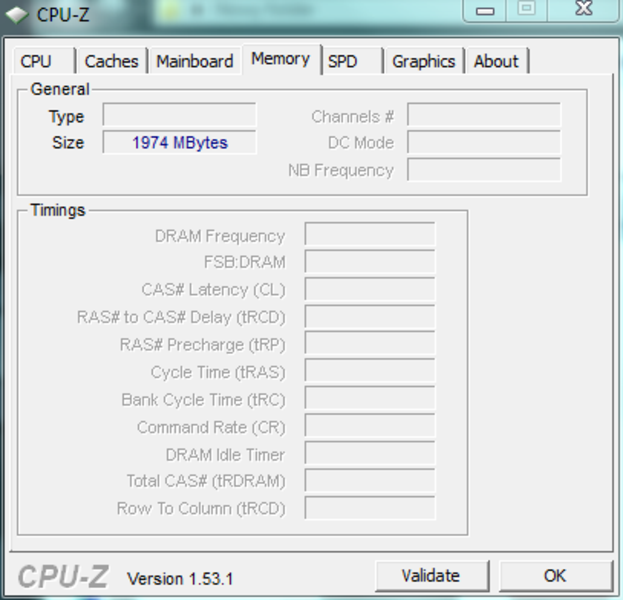The width and height of the screenshot is (623, 600).
Task: Open the Caches tab
Action: pyautogui.click(x=111, y=61)
